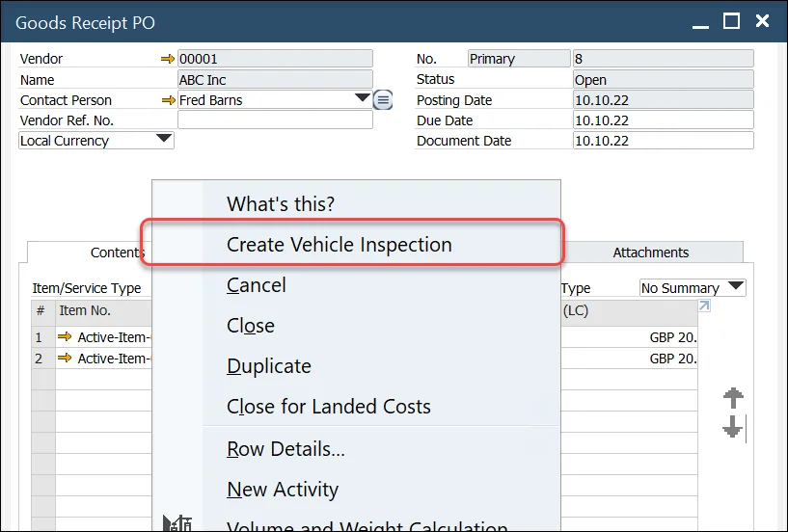This screenshot has width=788, height=532.
Task: Switch to the Contents tab
Action: [118, 253]
